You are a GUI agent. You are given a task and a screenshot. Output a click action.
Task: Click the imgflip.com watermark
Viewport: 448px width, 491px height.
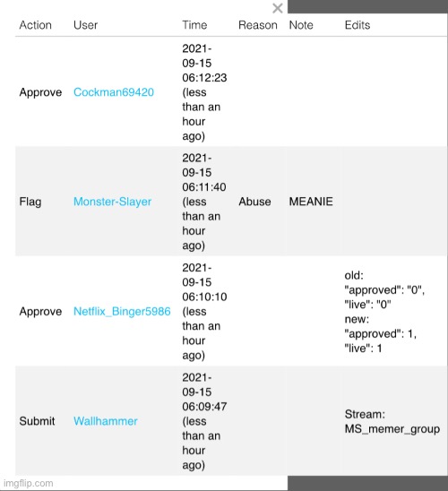[28, 483]
